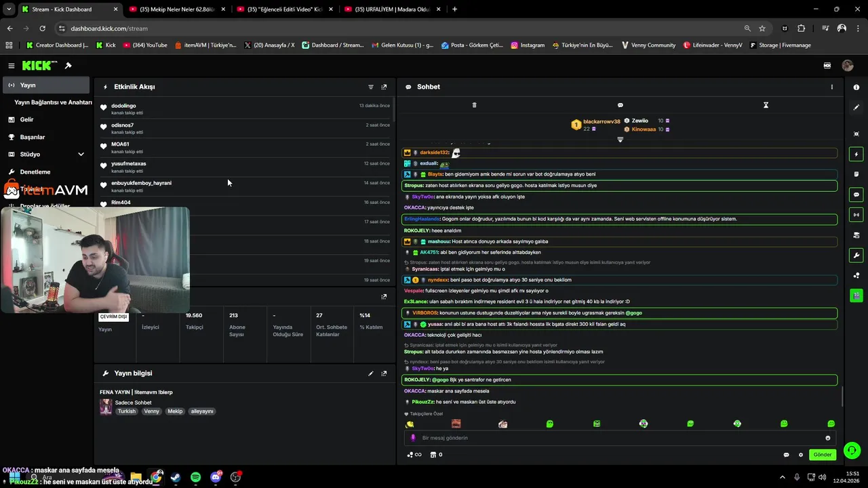Click the screen capture icon in right sidebar
This screenshot has width=868, height=488.
[x=856, y=134]
